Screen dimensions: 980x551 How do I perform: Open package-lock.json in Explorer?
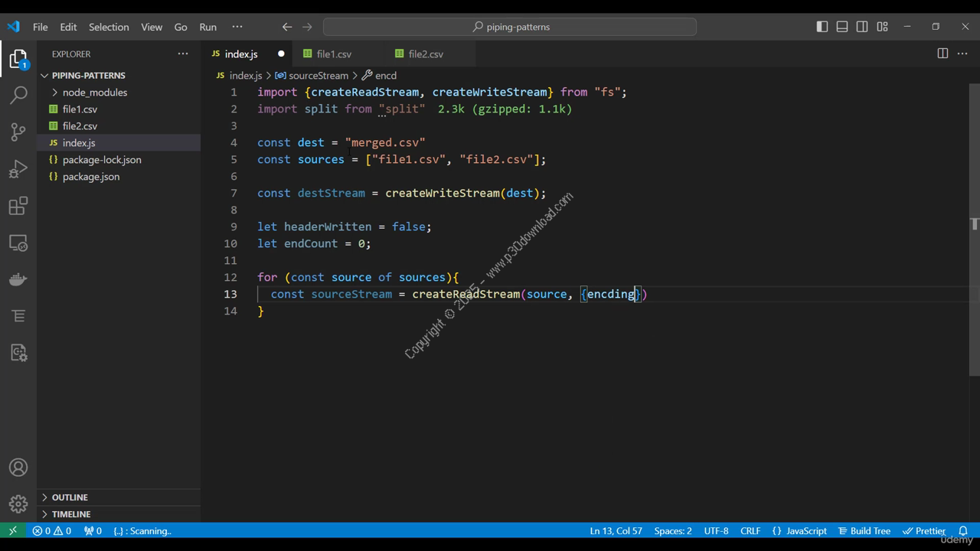point(119,159)
